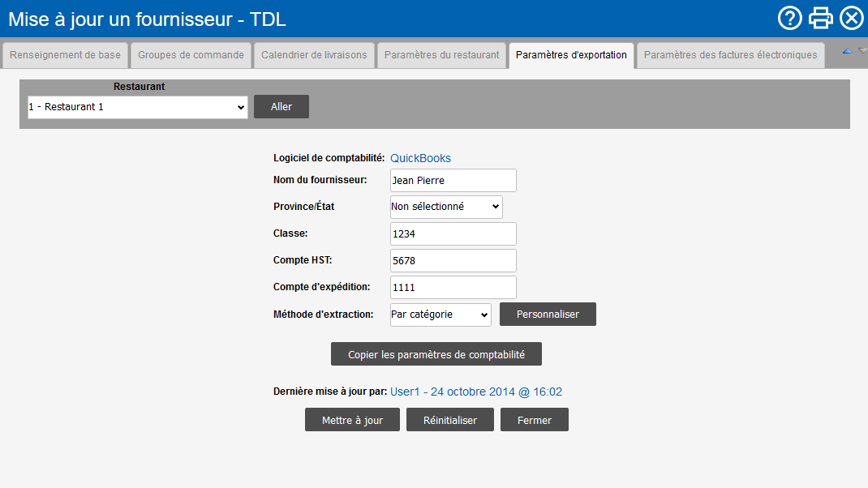Click Copier les paramètres de comptabilité
The width and height of the screenshot is (868, 488).
[x=436, y=354]
